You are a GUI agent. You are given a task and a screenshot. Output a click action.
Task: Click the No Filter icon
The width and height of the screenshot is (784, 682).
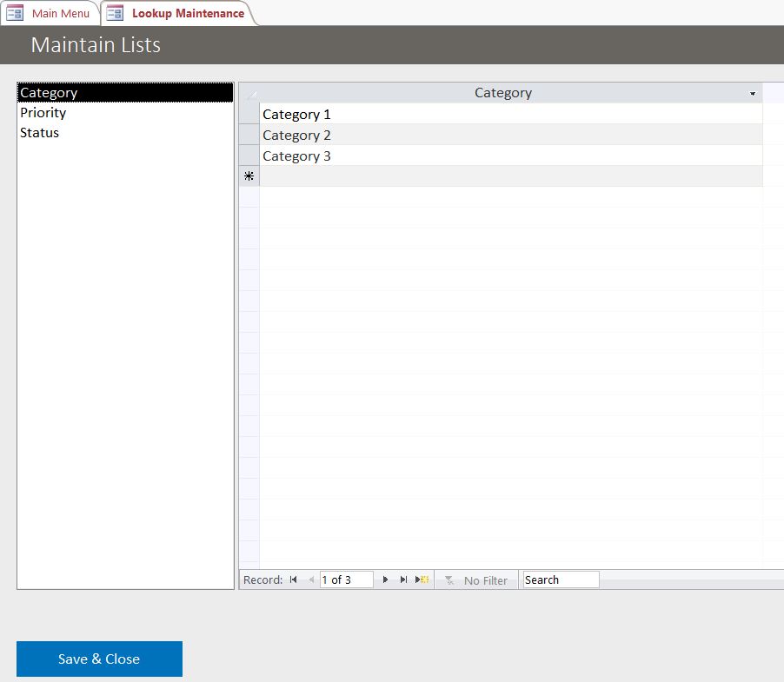coord(475,579)
